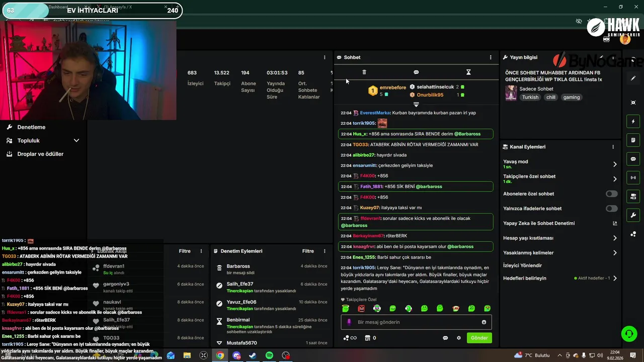644x362 pixels.
Task: Open Filtre in Denetim Eylemleri panel
Action: [x=308, y=251]
